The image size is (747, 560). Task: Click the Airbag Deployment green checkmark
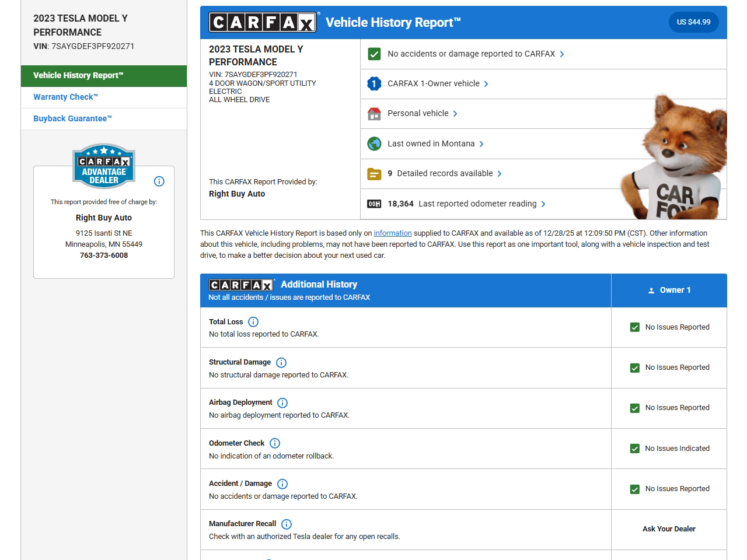[x=635, y=408]
